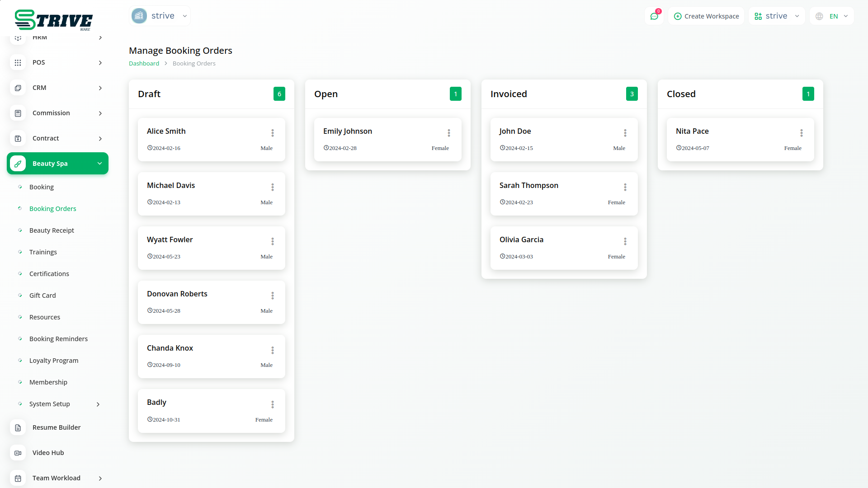Open options menu for Emily Johnson booking
Viewport: 868px width, 488px height.
[449, 133]
